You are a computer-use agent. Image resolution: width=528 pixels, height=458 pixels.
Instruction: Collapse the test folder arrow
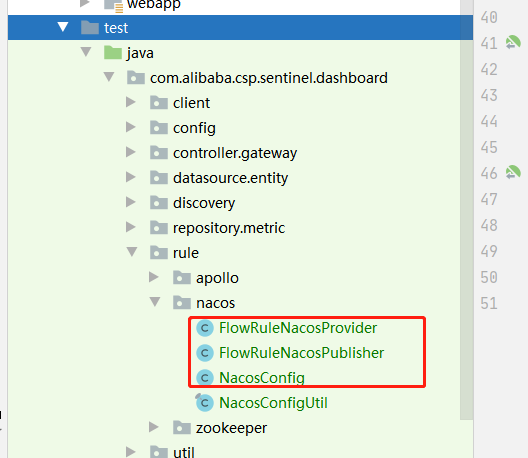coord(63,27)
